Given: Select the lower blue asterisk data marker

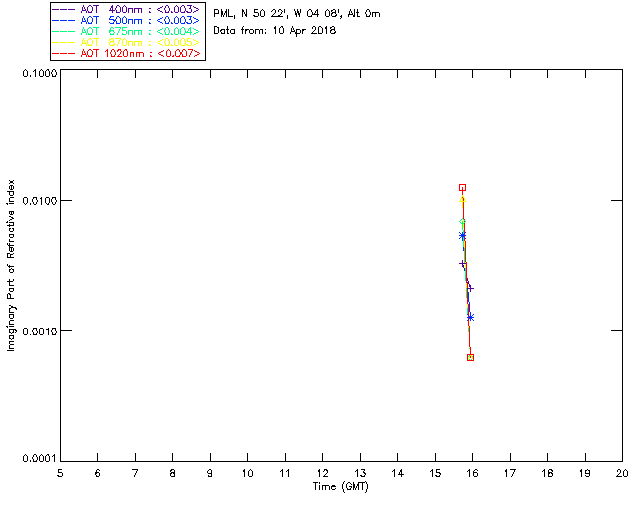Looking at the screenshot, I should [470, 317].
